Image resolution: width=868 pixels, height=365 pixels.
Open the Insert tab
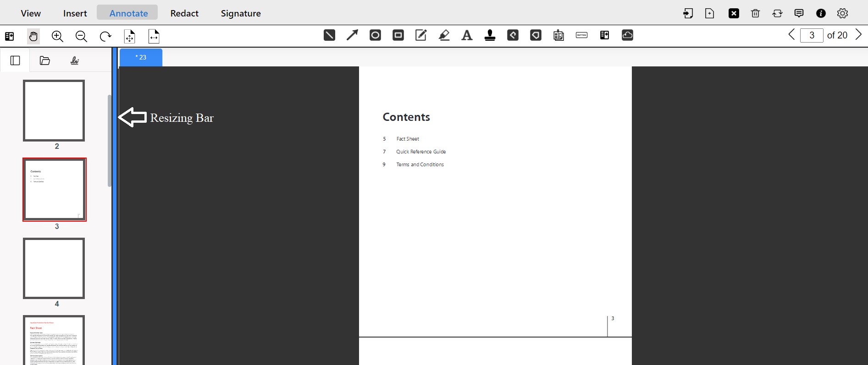pos(75,13)
